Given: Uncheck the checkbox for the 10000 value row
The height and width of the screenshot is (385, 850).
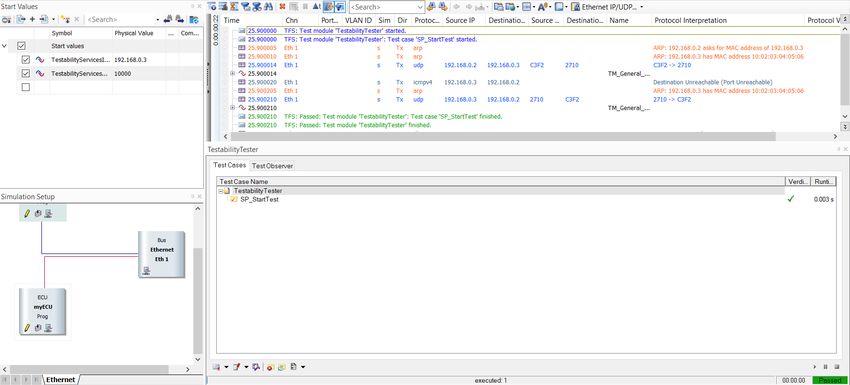Looking at the screenshot, I should point(25,73).
